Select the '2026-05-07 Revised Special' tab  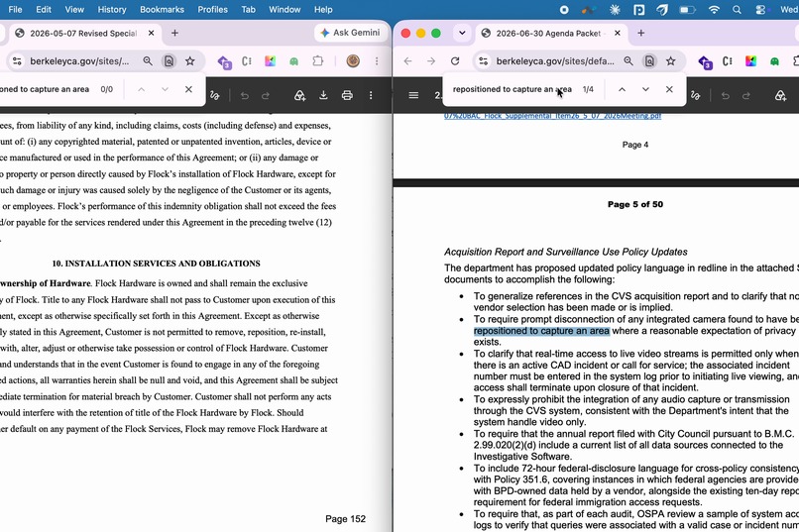coord(83,33)
